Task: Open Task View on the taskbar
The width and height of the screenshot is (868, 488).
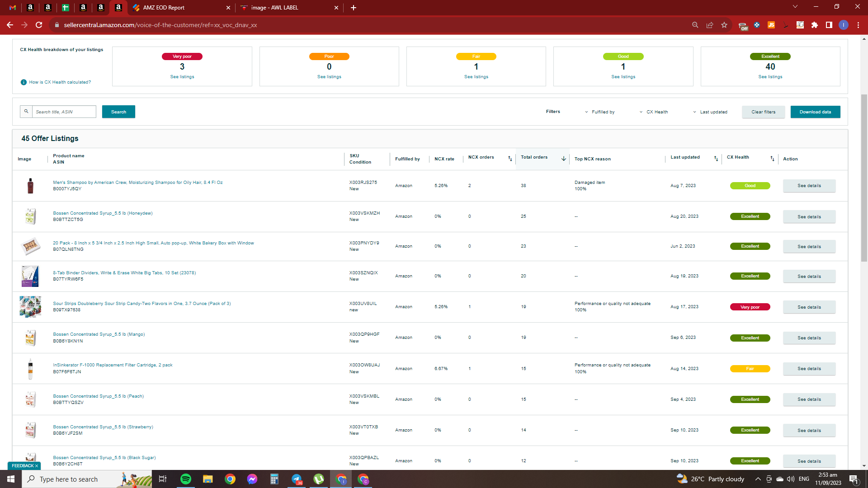Action: click(163, 479)
